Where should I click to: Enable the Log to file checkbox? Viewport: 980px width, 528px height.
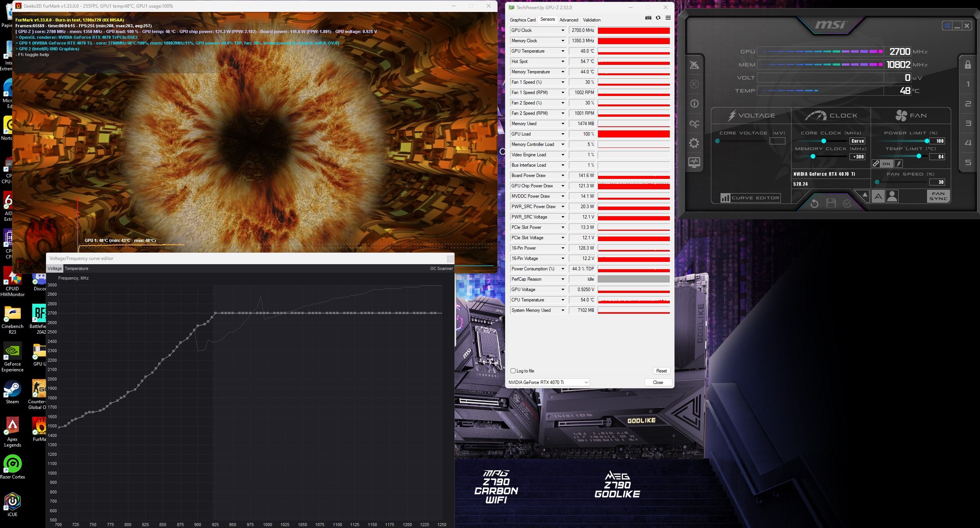coord(513,371)
